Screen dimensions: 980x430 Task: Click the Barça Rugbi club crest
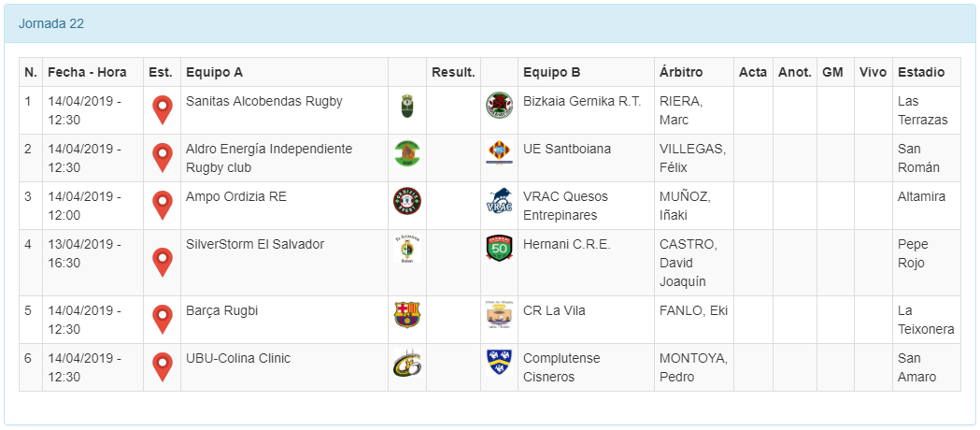[406, 315]
